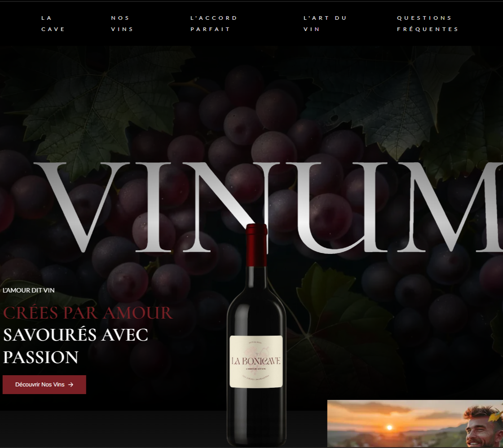Open the Questions Fréquentes section
The height and width of the screenshot is (448, 503).
(428, 23)
